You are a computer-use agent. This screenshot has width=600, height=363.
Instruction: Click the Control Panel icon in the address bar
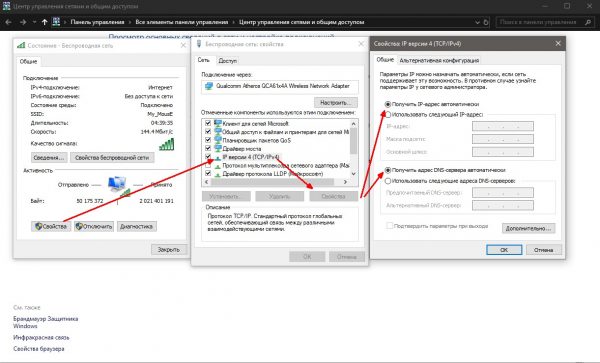[x=56, y=22]
